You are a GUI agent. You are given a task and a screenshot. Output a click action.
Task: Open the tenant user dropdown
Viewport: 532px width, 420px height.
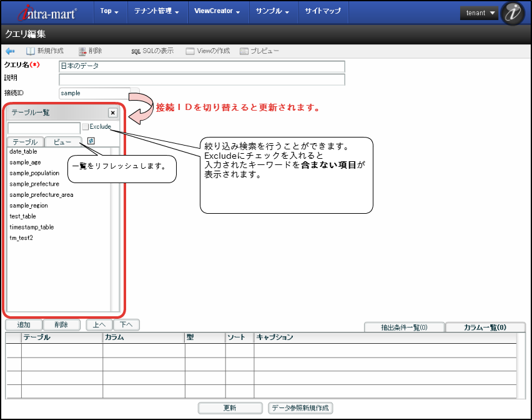479,13
